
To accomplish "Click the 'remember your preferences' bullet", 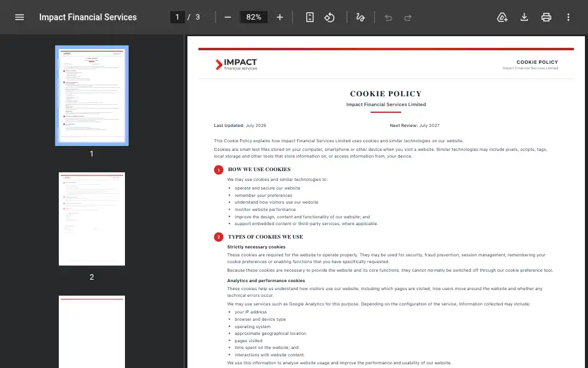I will 263,195.
